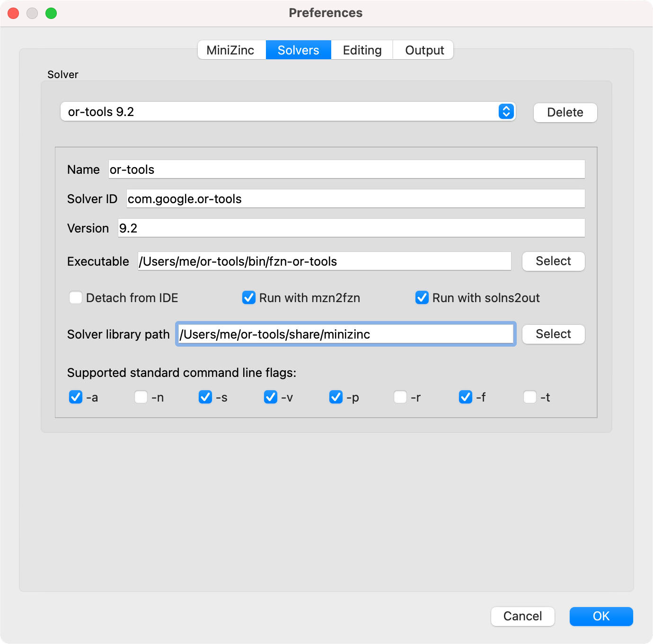This screenshot has width=653, height=644.
Task: Select the Solvers tab
Action: (x=298, y=50)
